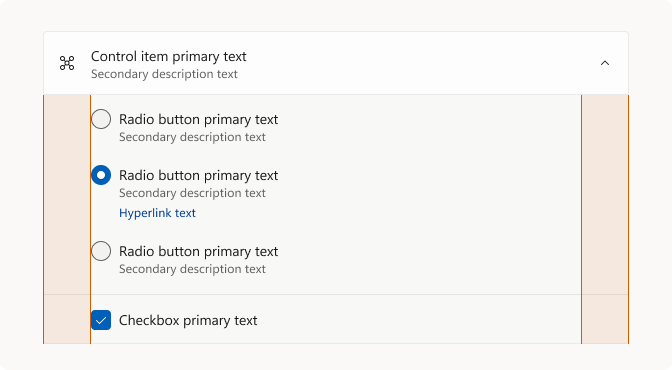Click the command-key icon in the header

(67, 63)
